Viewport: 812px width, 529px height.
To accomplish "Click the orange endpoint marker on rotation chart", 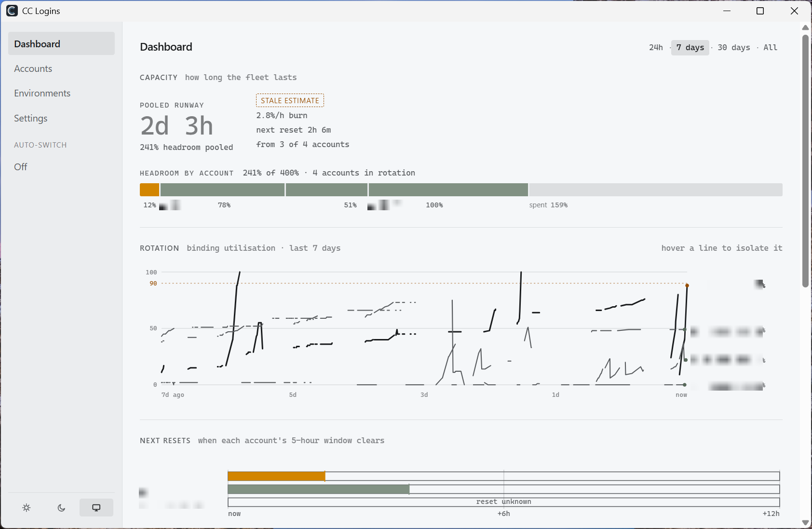I will [687, 285].
